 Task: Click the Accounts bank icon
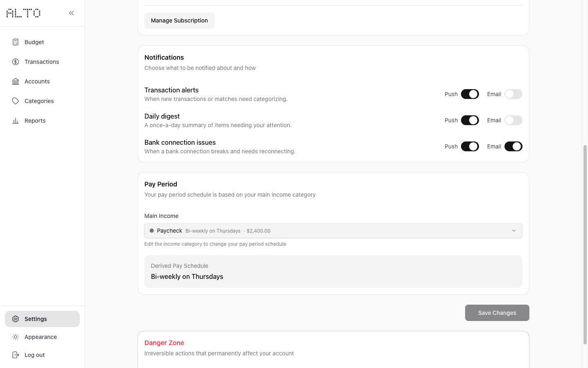[16, 81]
